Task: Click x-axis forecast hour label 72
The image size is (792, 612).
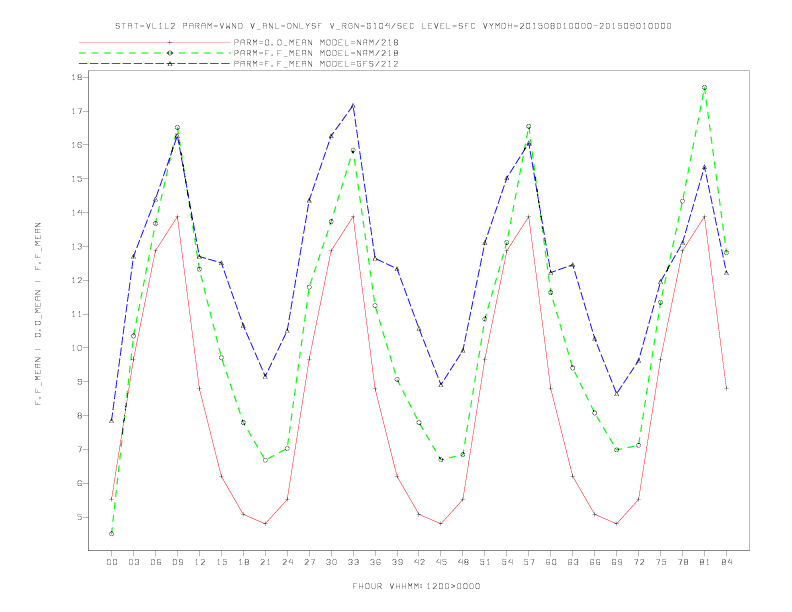Action: pos(638,562)
